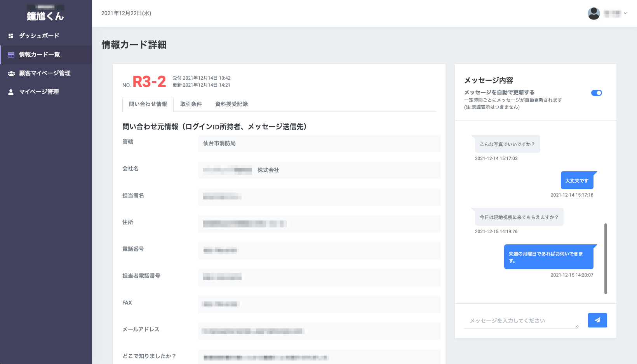Viewport: 637px width, 364px height.
Task: Expand the user account dropdown chevron
Action: click(625, 13)
